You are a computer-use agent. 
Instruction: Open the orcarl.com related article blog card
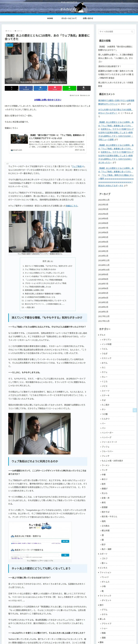[x=48, y=143]
